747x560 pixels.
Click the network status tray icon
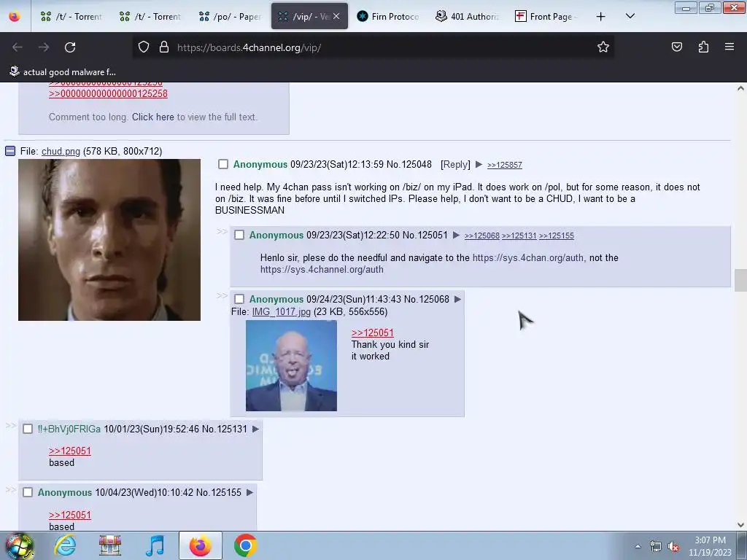point(656,547)
